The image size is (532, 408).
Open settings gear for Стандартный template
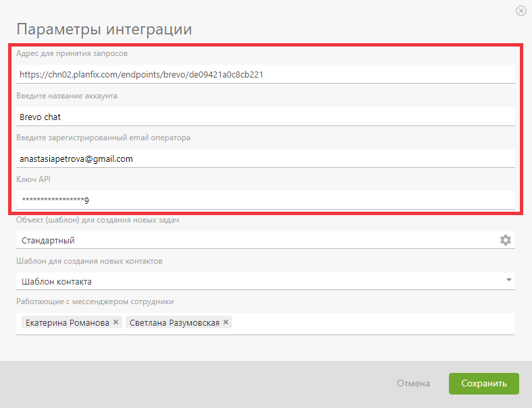(506, 240)
